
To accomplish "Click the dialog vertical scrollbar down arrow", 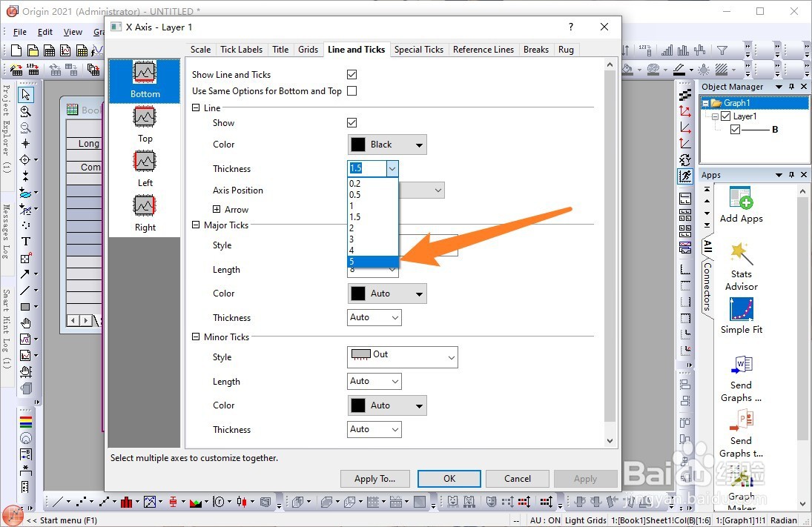I will coord(610,441).
